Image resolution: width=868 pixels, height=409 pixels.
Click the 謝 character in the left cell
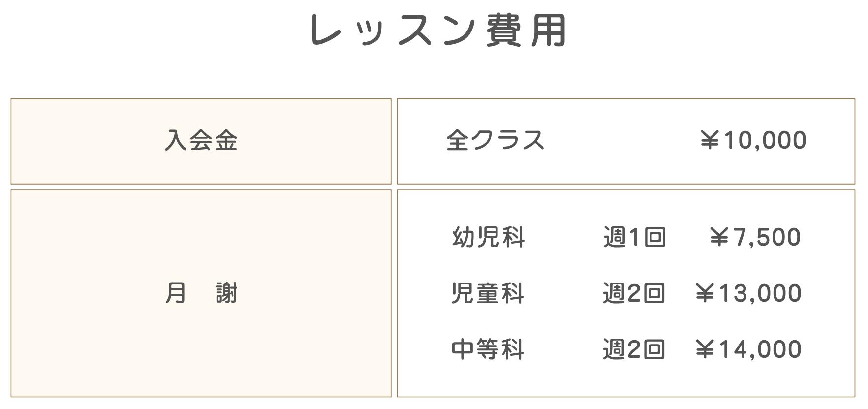pos(226,293)
